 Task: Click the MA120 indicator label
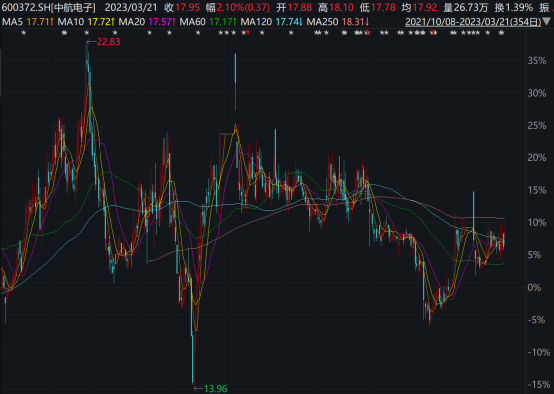(x=271, y=22)
